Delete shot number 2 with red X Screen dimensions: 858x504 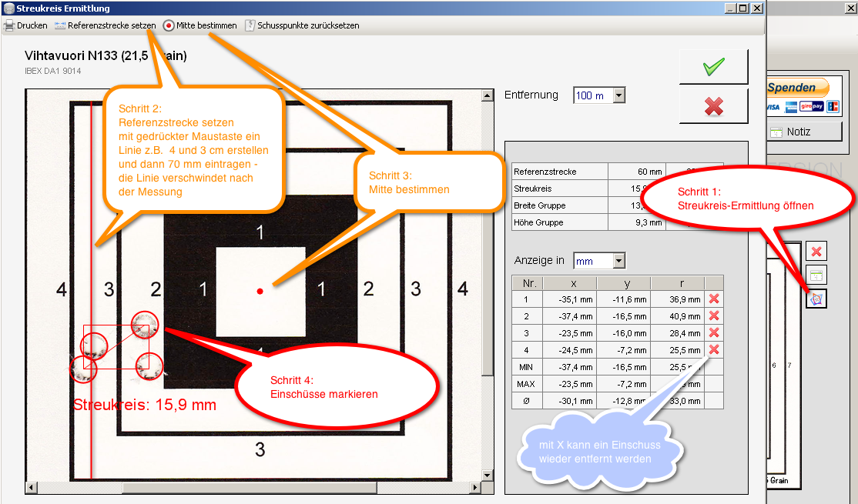click(714, 316)
